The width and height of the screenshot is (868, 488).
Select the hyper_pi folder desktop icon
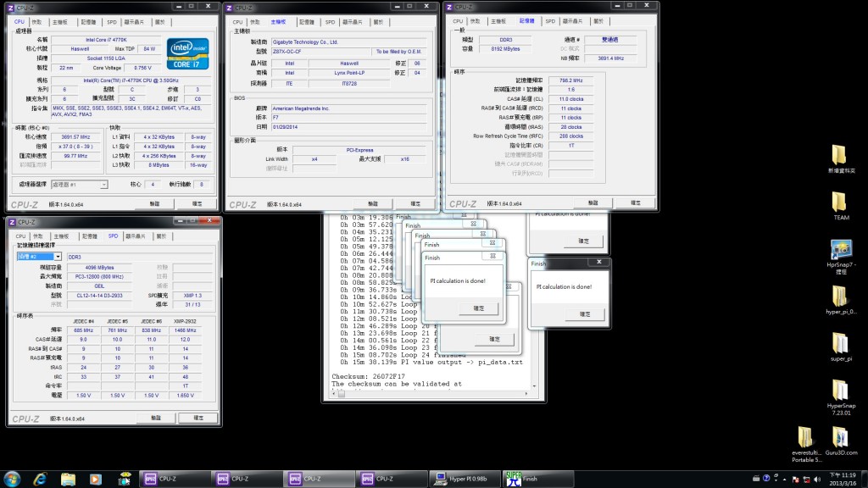841,300
